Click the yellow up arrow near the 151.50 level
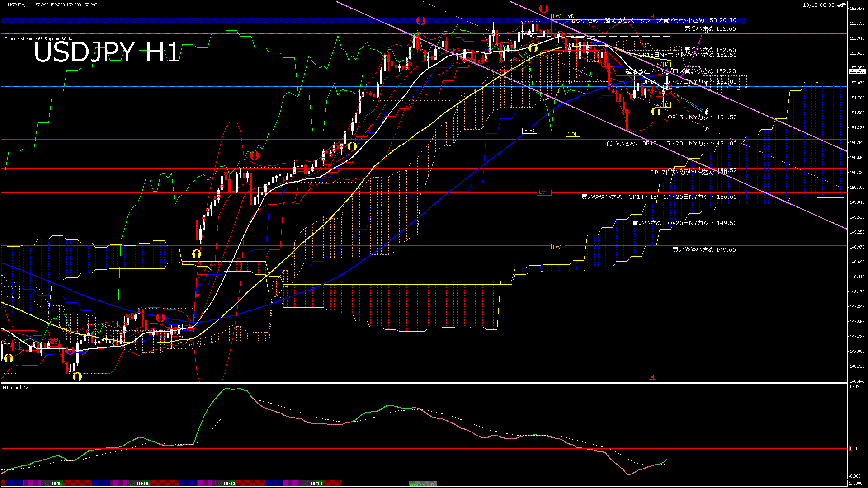The image size is (868, 488). pyautogui.click(x=656, y=112)
